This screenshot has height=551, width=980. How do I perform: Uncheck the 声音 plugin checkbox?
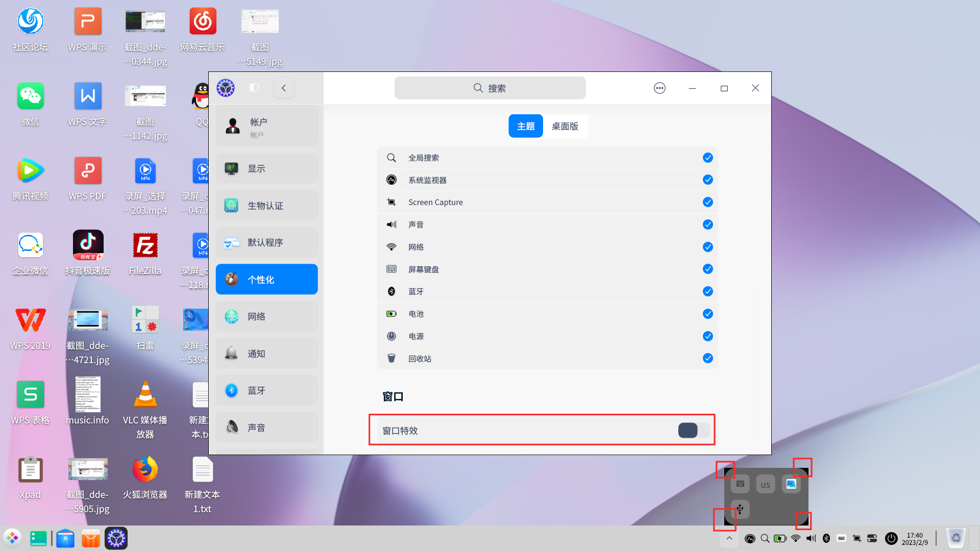tap(707, 224)
